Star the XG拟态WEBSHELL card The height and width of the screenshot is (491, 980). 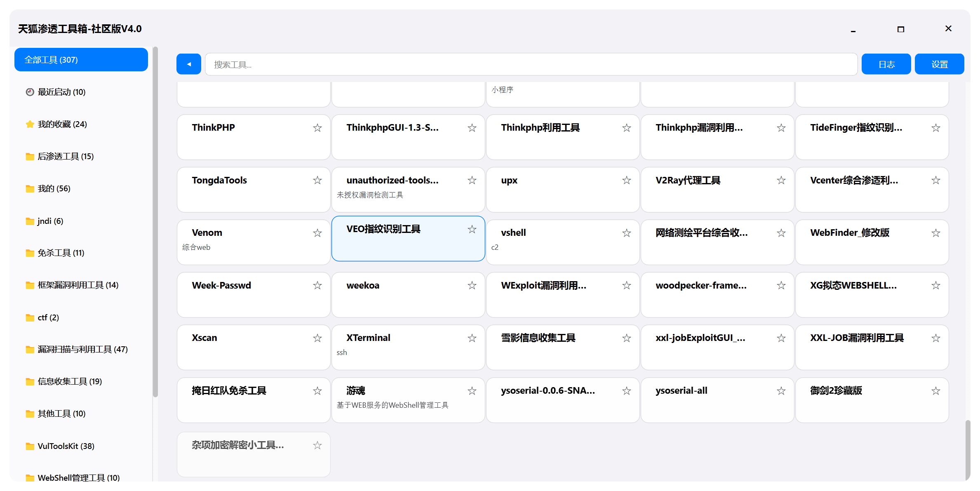(935, 285)
